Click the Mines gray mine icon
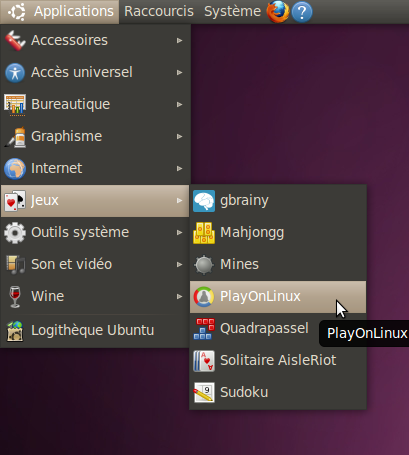409x455 pixels. click(x=204, y=265)
